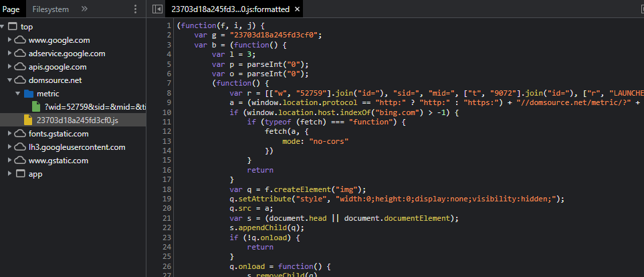
Task: Collapse the top frame tree node
Action: coord(4,27)
